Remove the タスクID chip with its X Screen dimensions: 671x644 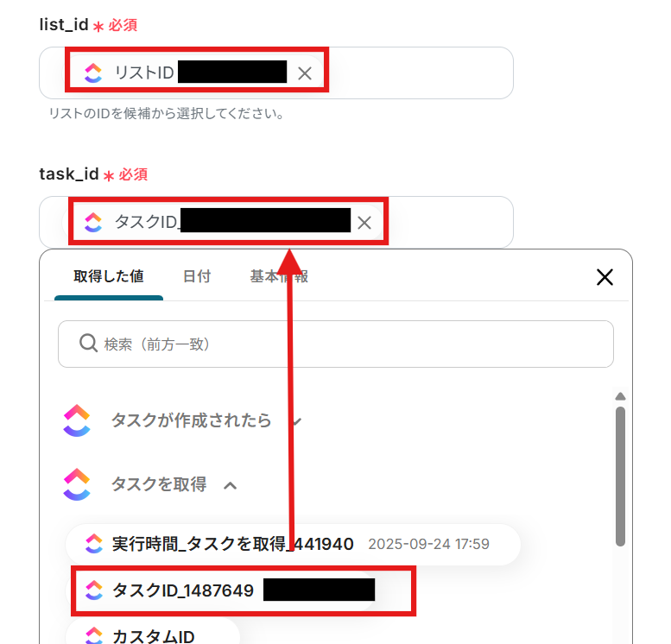364,223
